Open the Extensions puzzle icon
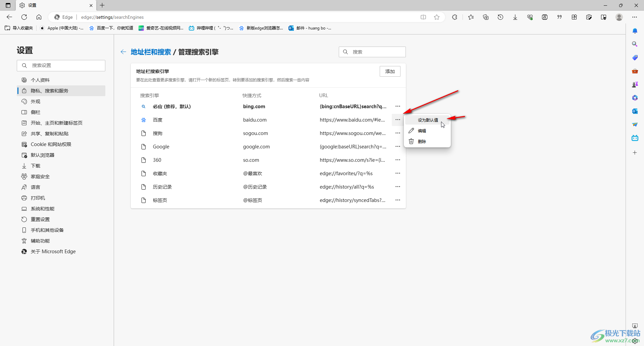The height and width of the screenshot is (346, 644). 454,17
